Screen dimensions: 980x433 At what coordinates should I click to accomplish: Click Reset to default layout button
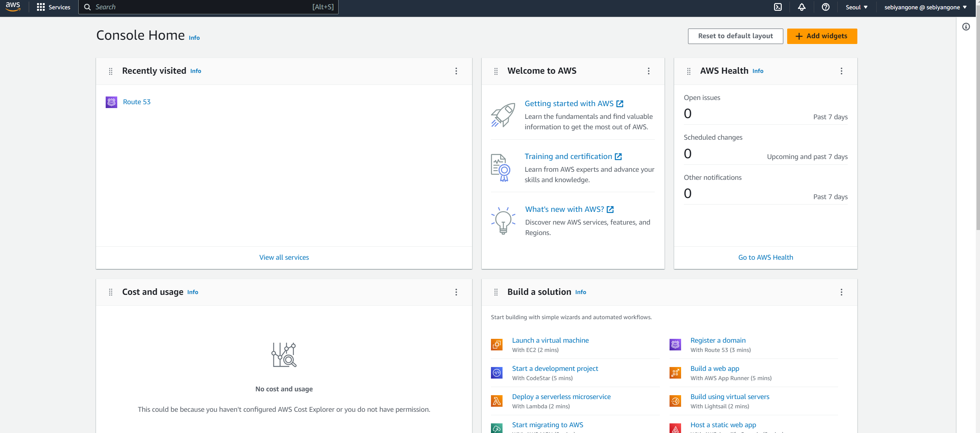(735, 36)
